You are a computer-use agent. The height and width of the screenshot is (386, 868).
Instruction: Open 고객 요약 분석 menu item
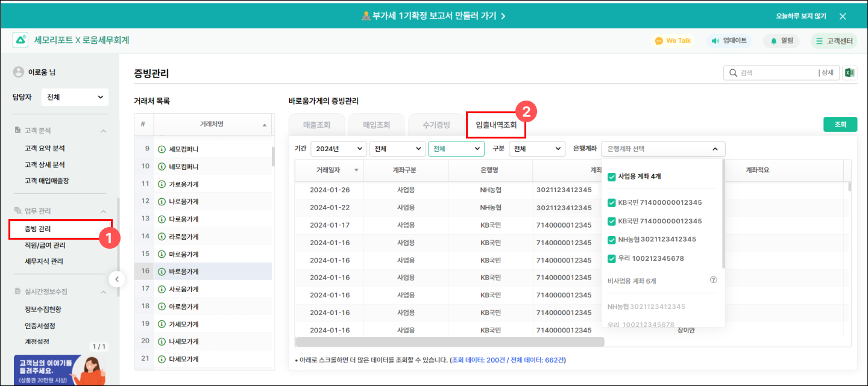pyautogui.click(x=45, y=148)
